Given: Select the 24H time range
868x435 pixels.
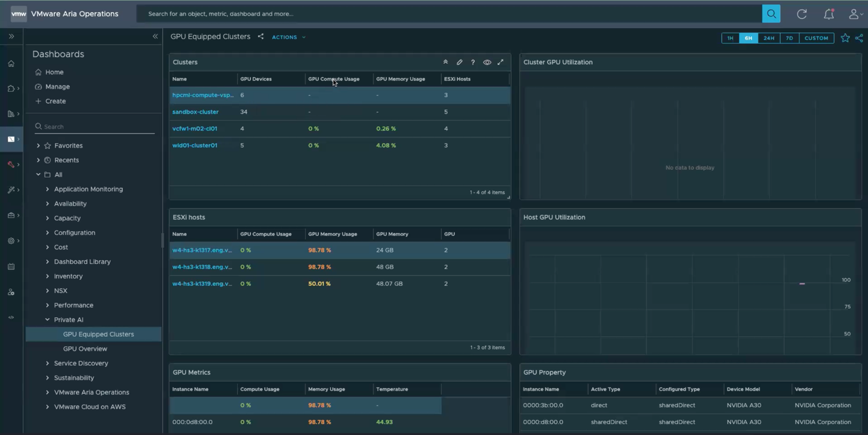Looking at the screenshot, I should (x=769, y=38).
